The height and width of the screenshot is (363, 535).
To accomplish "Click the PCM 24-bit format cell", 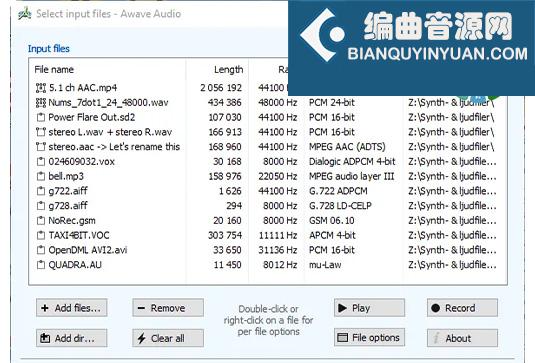I will point(332,103).
